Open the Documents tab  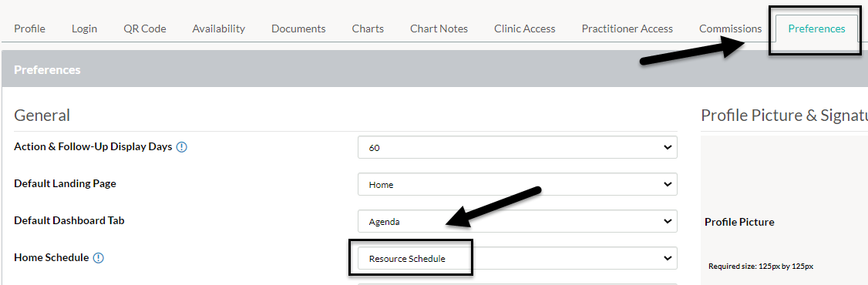(x=298, y=28)
